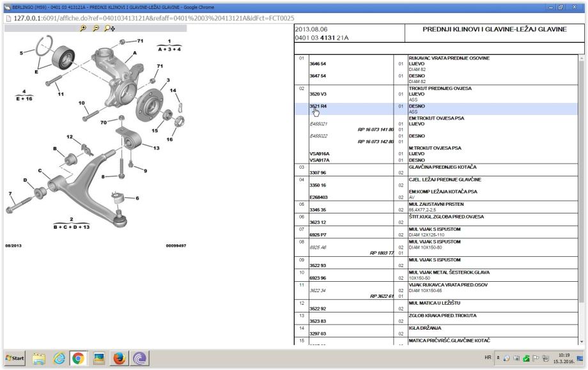Select part number 3623 12
Image resolution: width=588 pixels, height=370 pixels.
318,222
